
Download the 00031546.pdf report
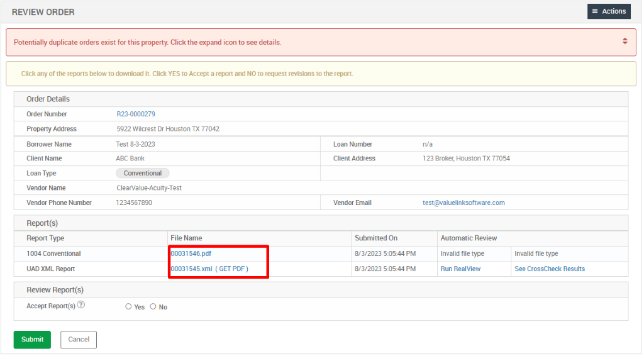pyautogui.click(x=191, y=253)
